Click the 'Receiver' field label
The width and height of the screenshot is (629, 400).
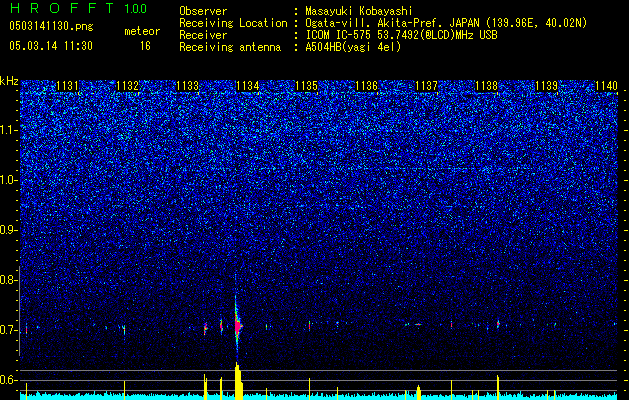pyautogui.click(x=203, y=35)
